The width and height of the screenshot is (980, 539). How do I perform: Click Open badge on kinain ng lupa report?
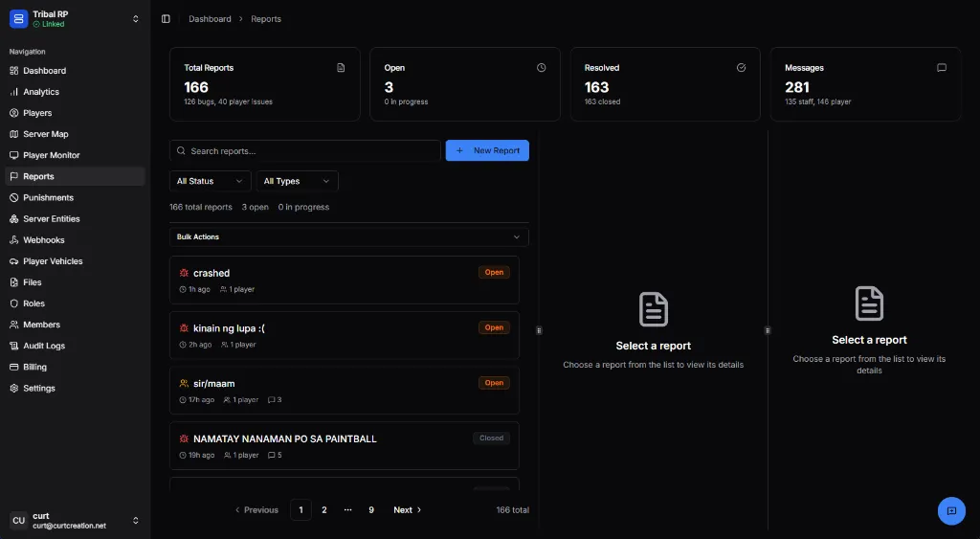(494, 327)
